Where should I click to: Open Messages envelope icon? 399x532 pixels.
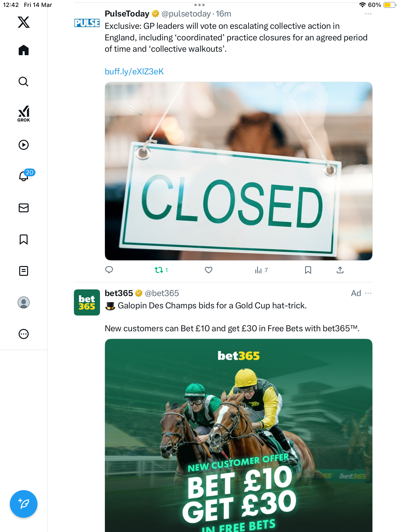click(x=24, y=208)
